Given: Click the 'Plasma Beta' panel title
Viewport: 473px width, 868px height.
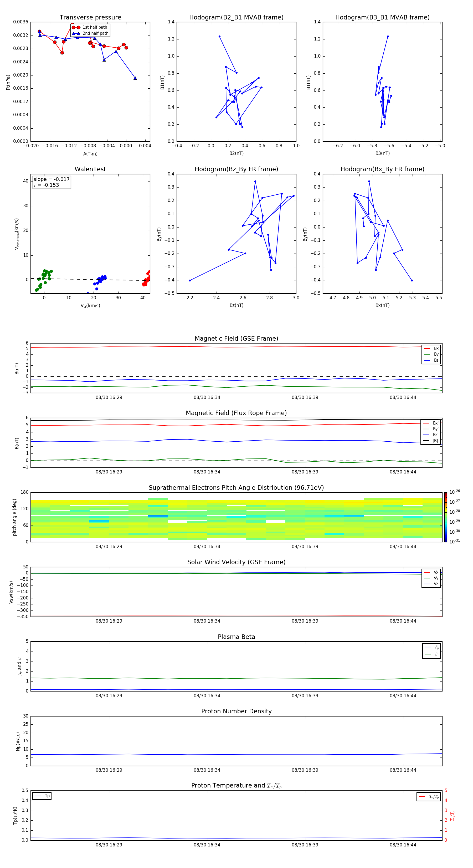Looking at the screenshot, I should pyautogui.click(x=236, y=637).
